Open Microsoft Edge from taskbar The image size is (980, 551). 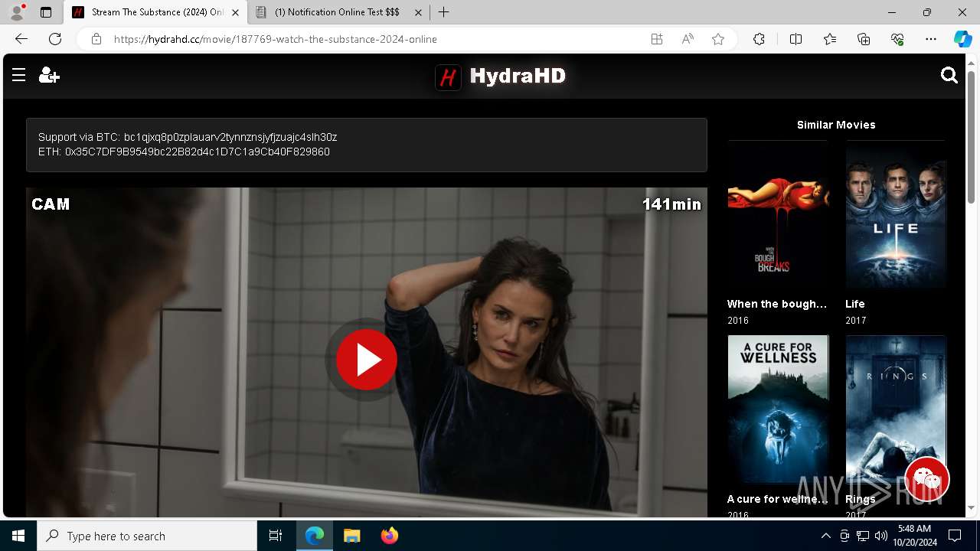(315, 536)
